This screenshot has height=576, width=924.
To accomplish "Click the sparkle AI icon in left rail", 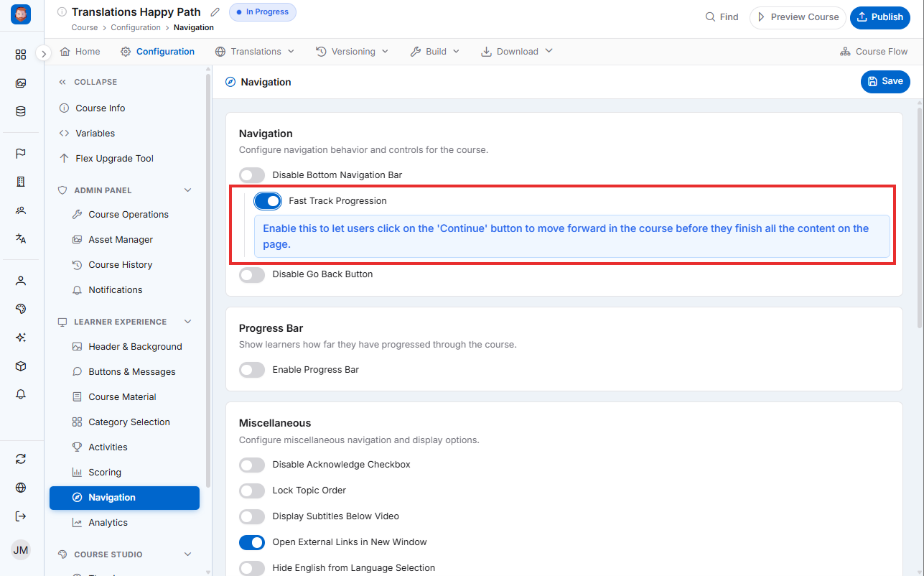I will click(x=21, y=338).
